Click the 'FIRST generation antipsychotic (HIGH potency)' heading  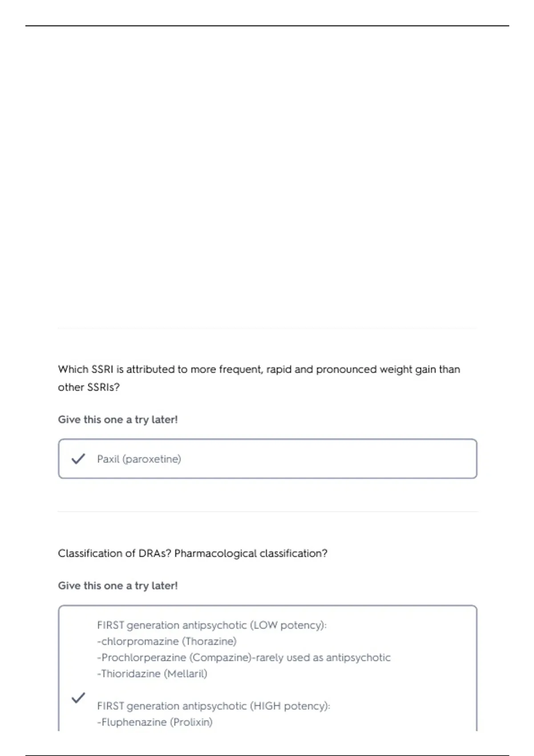(214, 706)
